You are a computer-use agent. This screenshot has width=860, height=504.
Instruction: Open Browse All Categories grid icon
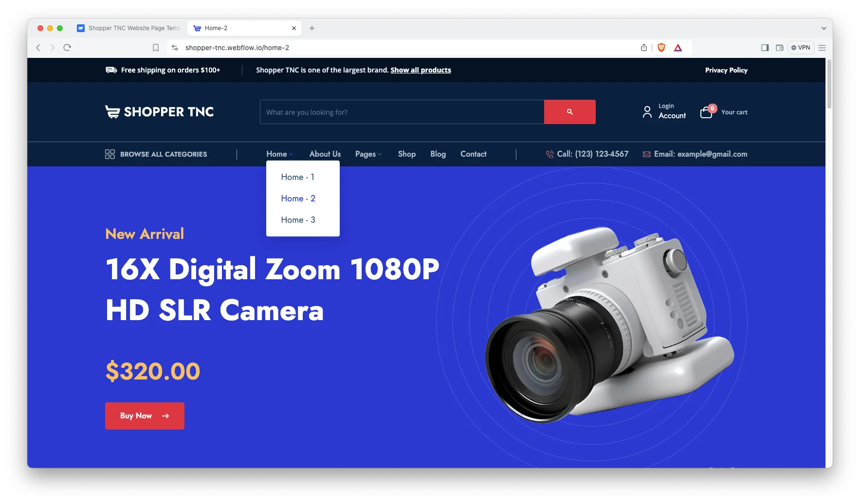click(x=110, y=154)
